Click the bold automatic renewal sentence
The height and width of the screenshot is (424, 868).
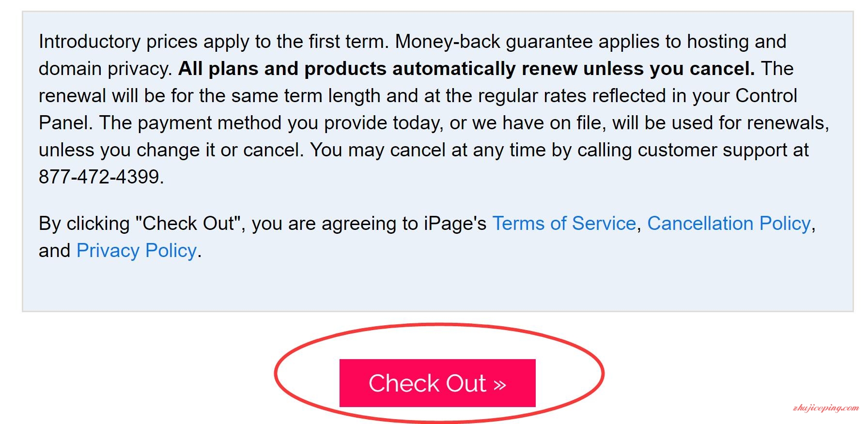[466, 69]
